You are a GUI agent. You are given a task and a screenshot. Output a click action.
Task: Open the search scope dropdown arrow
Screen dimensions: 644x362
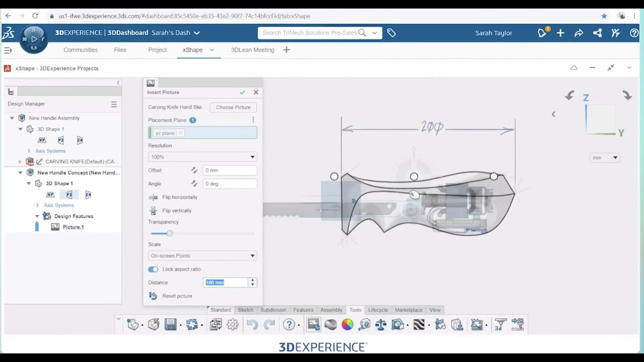click(x=374, y=33)
